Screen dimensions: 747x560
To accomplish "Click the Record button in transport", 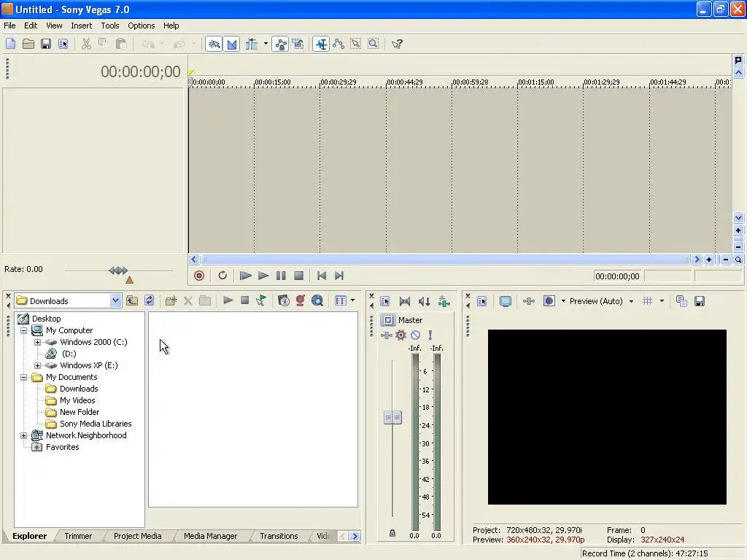I will (199, 276).
